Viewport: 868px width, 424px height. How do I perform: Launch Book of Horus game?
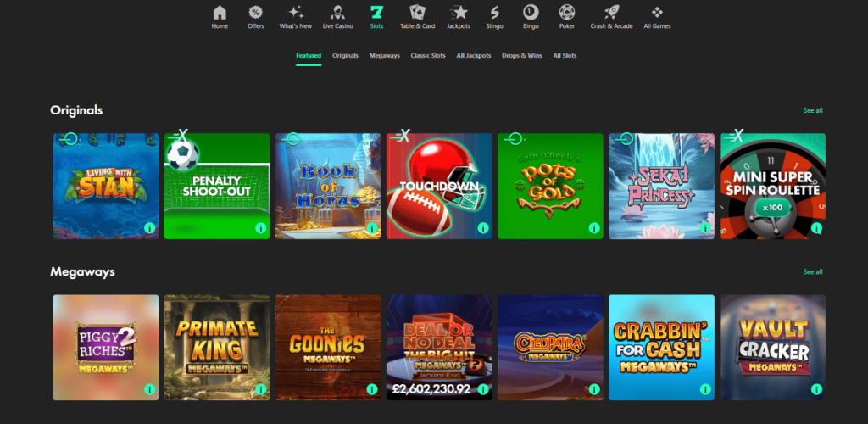pyautogui.click(x=328, y=186)
